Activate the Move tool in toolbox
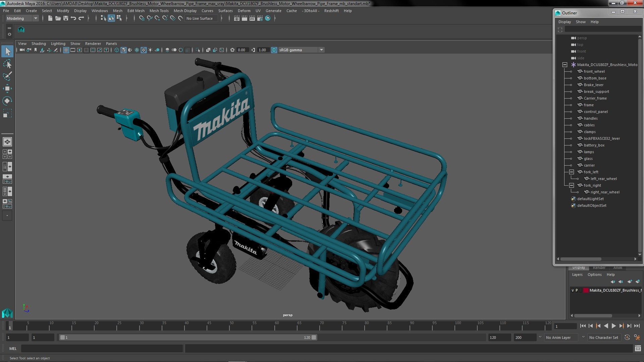 tap(7, 88)
